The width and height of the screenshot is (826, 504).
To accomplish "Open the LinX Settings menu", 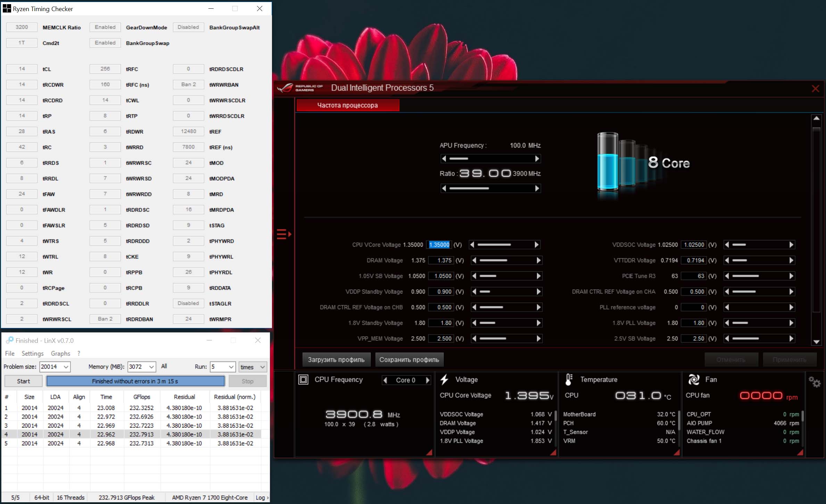I will (32, 353).
